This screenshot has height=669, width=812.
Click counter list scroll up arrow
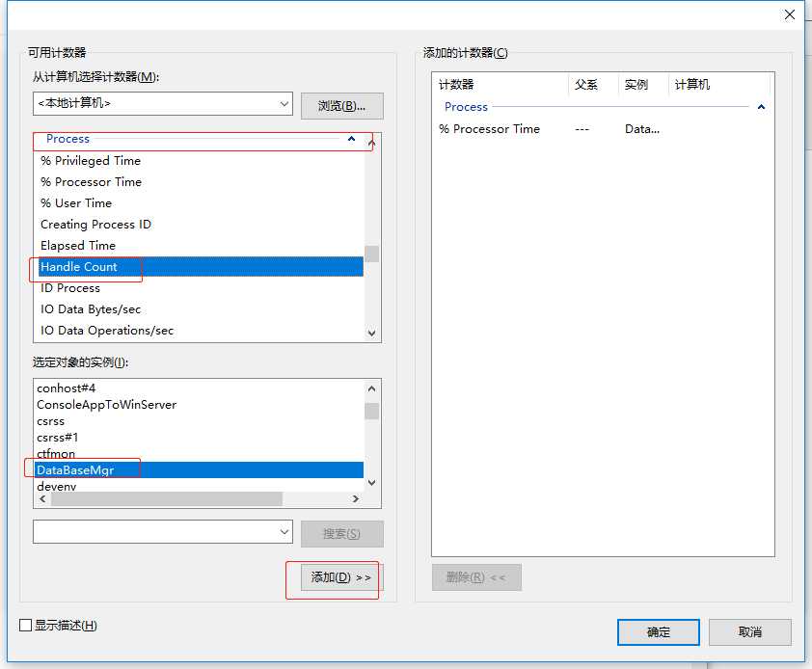(x=372, y=143)
